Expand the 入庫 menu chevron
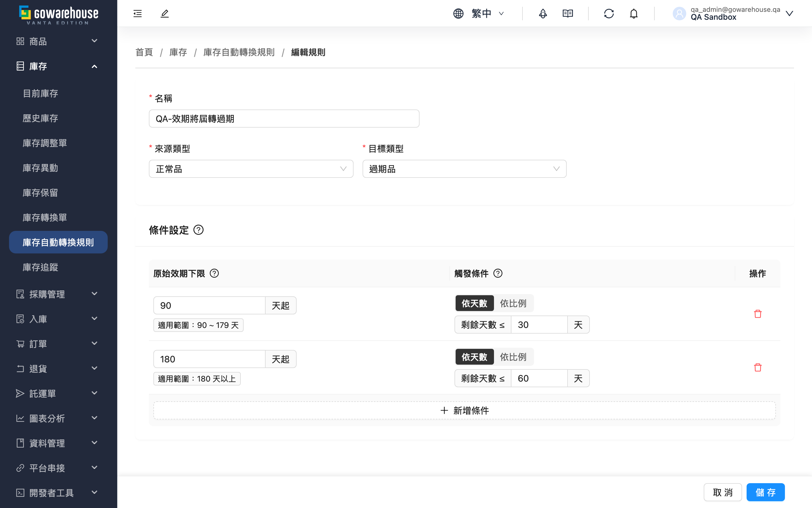This screenshot has width=812, height=508. pyautogui.click(x=95, y=319)
